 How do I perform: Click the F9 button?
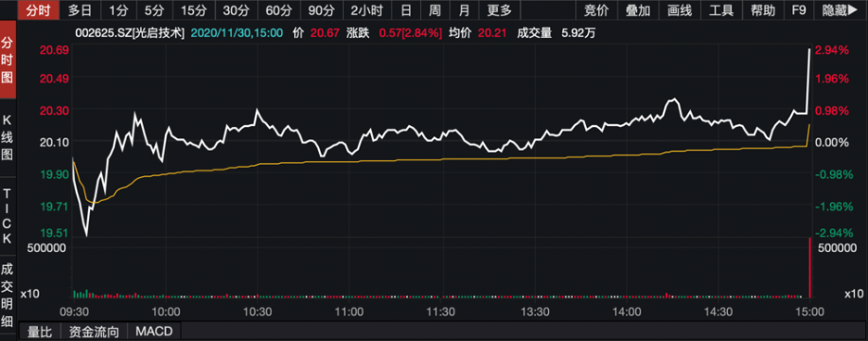coord(799,10)
